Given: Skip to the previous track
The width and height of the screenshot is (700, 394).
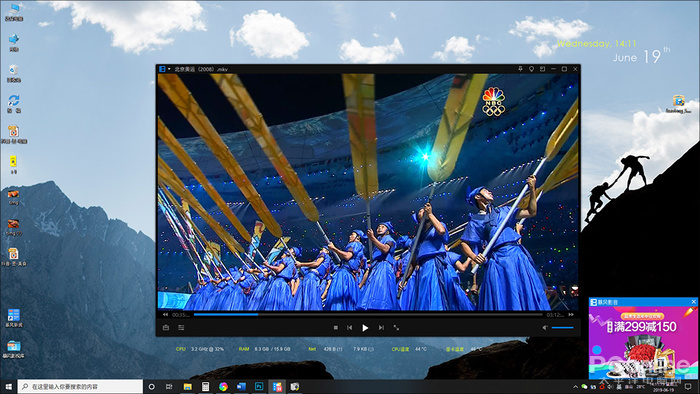Looking at the screenshot, I should pos(350,328).
